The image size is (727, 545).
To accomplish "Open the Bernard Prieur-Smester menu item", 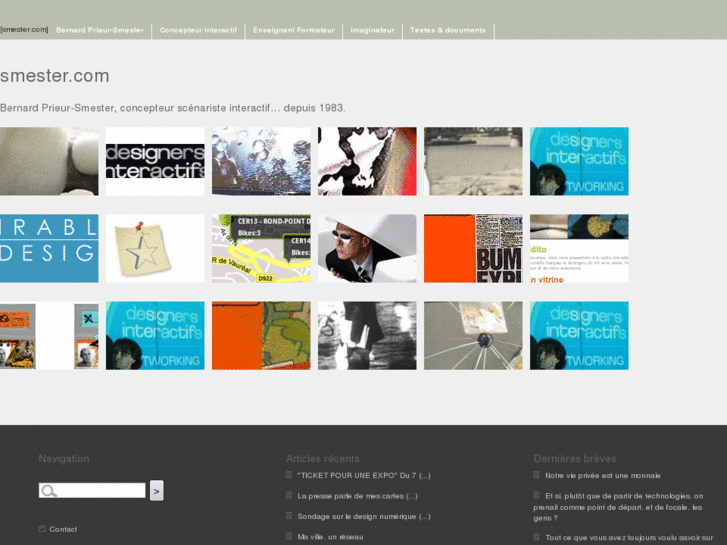I will pyautogui.click(x=100, y=30).
